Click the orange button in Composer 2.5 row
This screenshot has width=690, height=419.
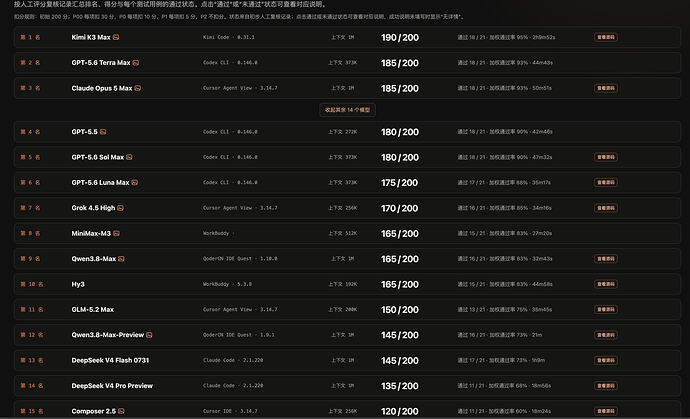pyautogui.click(x=606, y=411)
